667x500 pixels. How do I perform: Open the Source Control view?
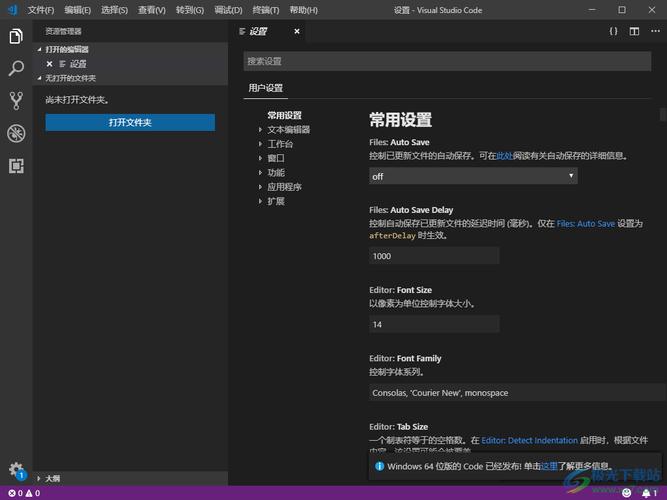tap(16, 101)
